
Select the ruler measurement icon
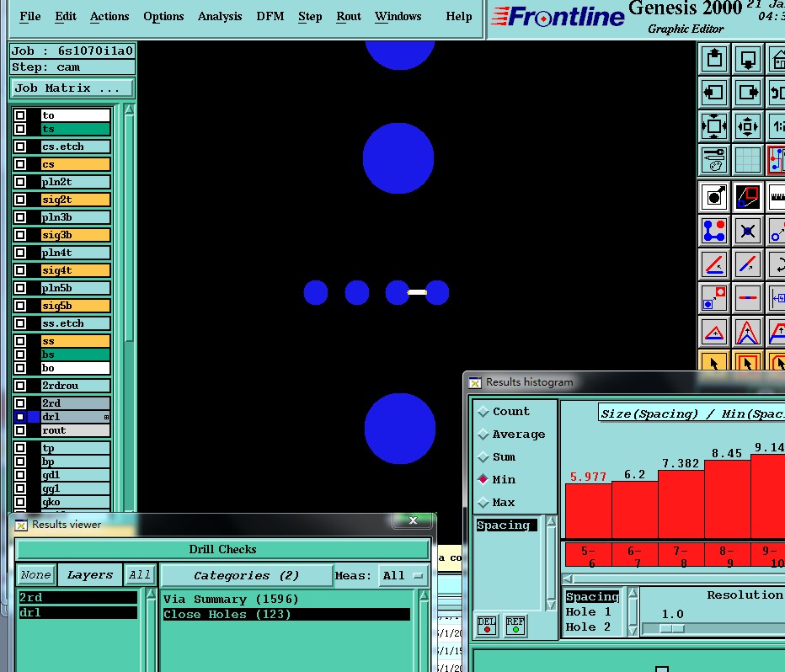777,197
